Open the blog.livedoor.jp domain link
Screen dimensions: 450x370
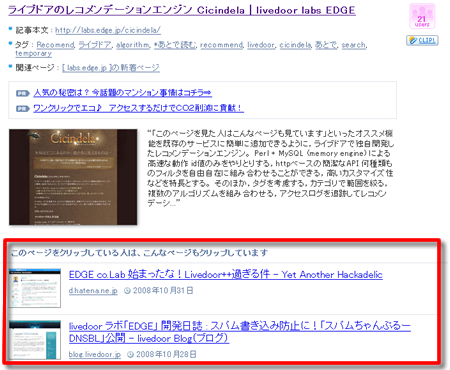95,354
